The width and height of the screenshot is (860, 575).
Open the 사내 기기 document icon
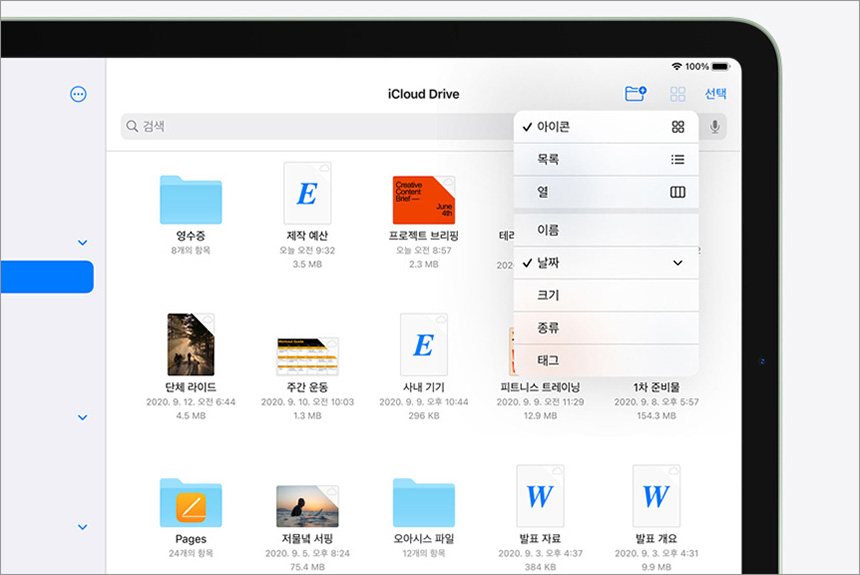coord(424,345)
